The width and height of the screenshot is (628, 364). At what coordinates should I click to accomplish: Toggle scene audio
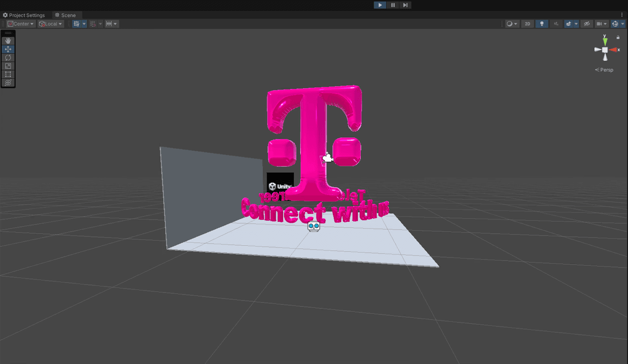pos(556,24)
